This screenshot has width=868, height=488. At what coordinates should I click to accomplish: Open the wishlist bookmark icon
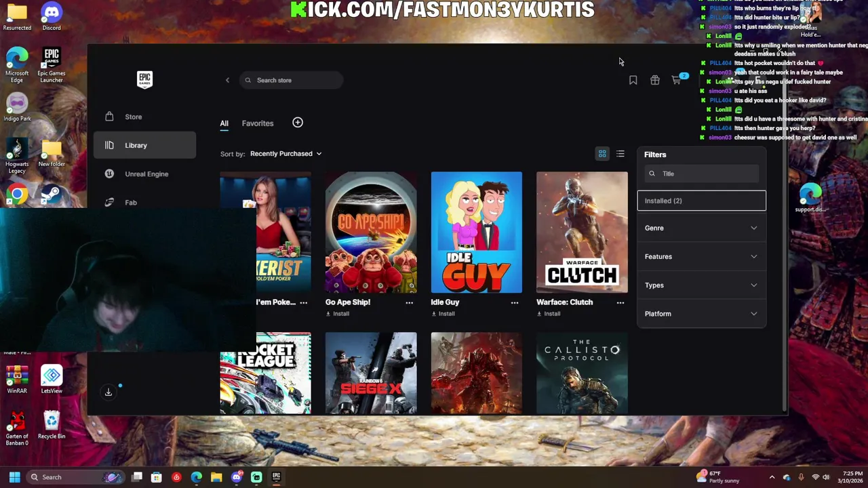[633, 80]
